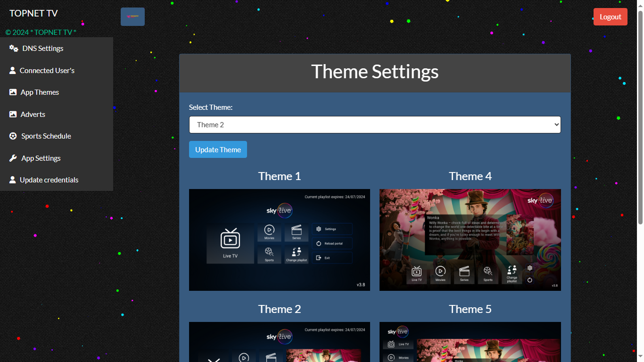This screenshot has width=644, height=362.
Task: Click the page vertical scrollbar
Action: point(640,118)
